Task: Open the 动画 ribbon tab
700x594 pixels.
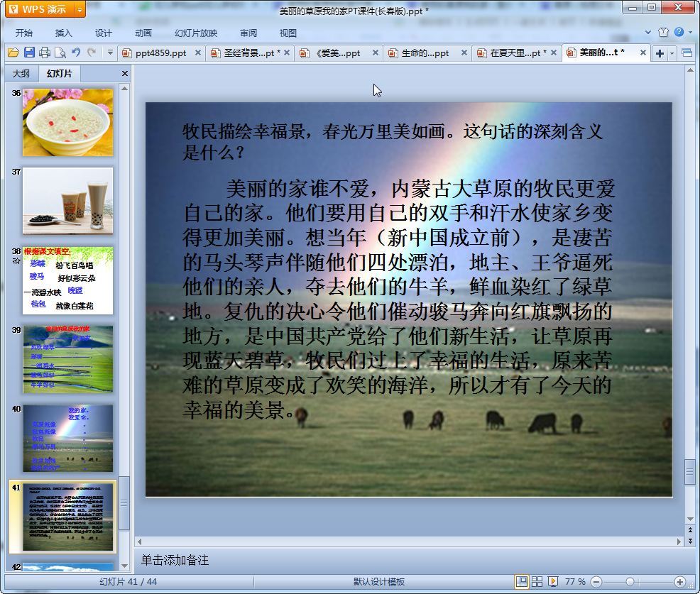Action: (143, 33)
